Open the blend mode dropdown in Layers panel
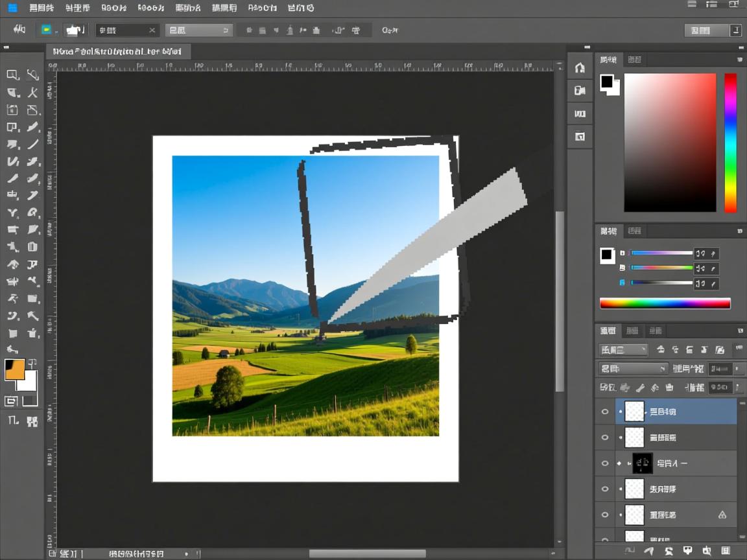The image size is (747, 560). point(632,369)
